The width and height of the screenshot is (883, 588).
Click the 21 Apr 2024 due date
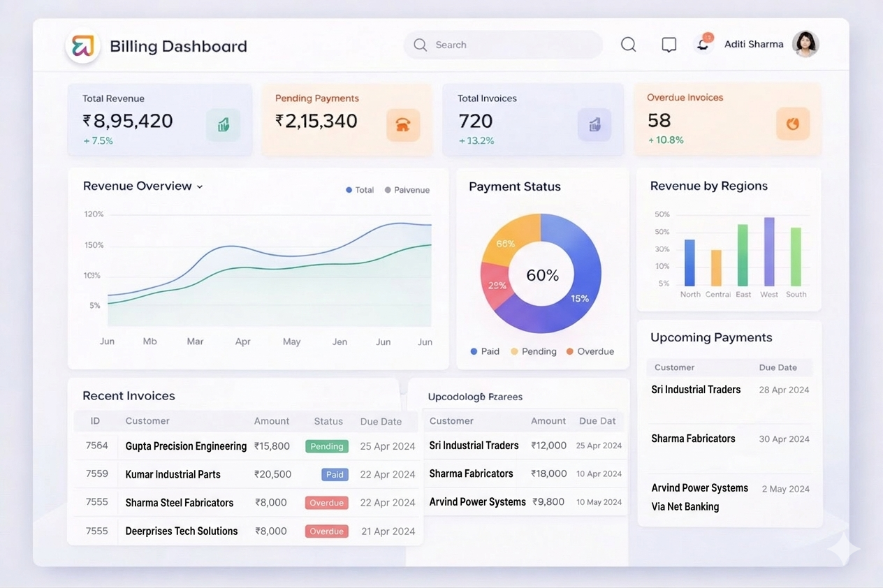tap(388, 531)
